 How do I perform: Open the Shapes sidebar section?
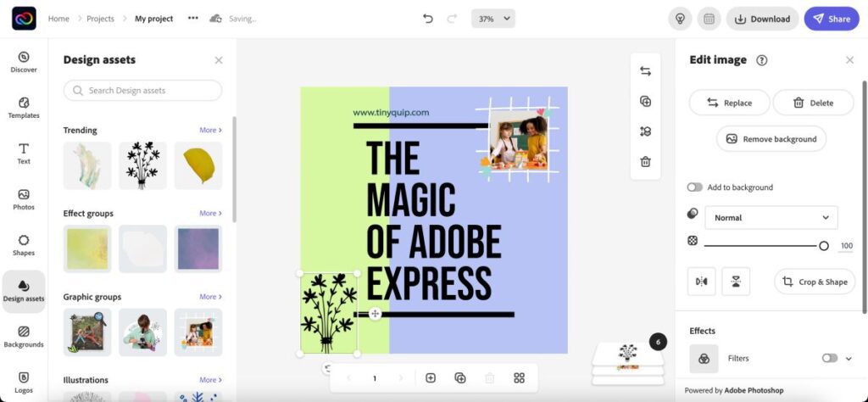click(24, 246)
